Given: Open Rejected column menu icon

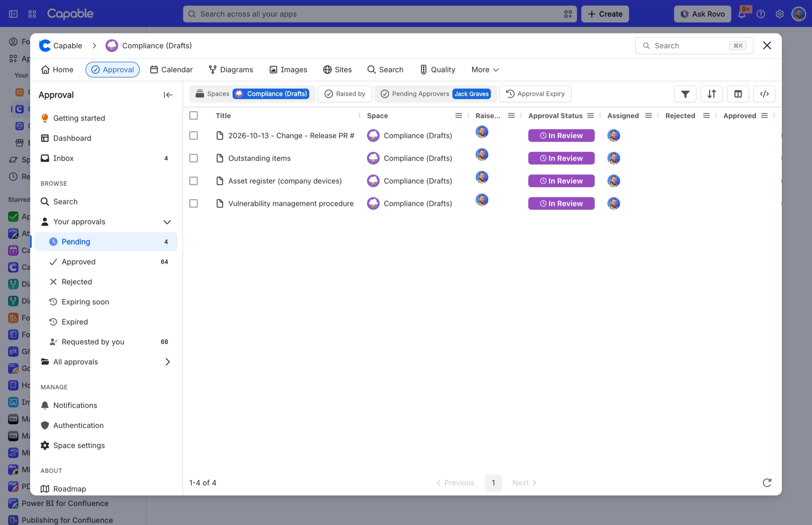Looking at the screenshot, I should click(x=706, y=116).
